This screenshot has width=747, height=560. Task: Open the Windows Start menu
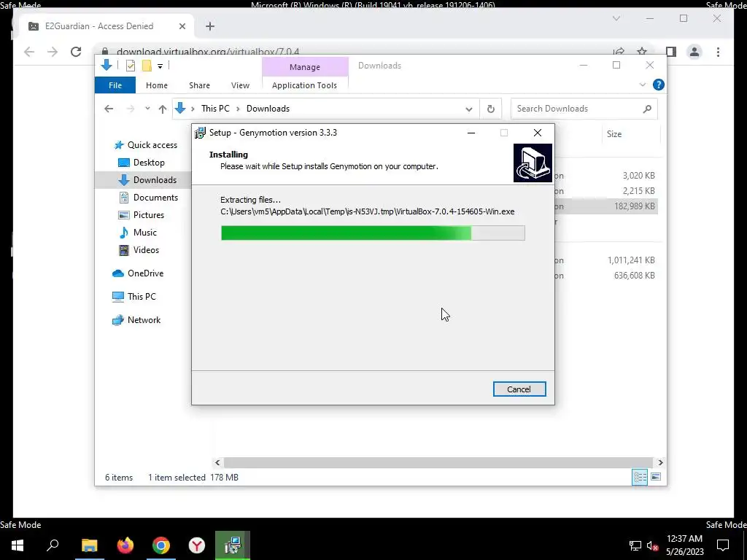point(18,545)
